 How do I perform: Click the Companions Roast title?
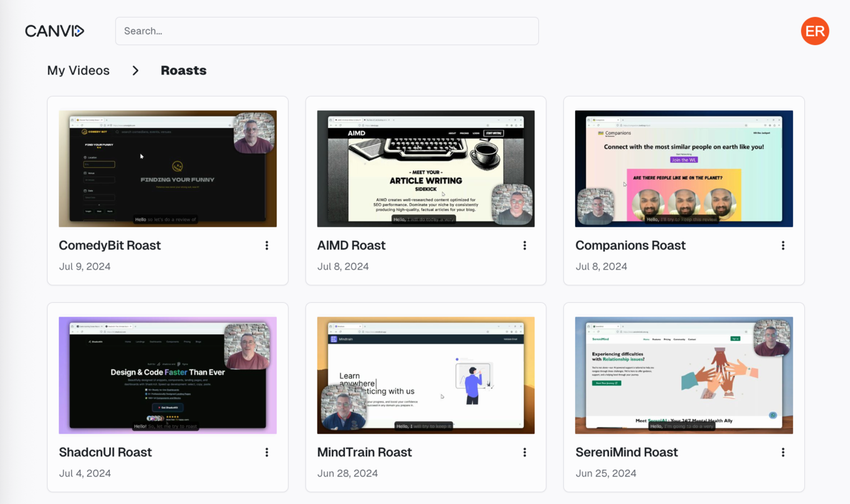(x=630, y=246)
